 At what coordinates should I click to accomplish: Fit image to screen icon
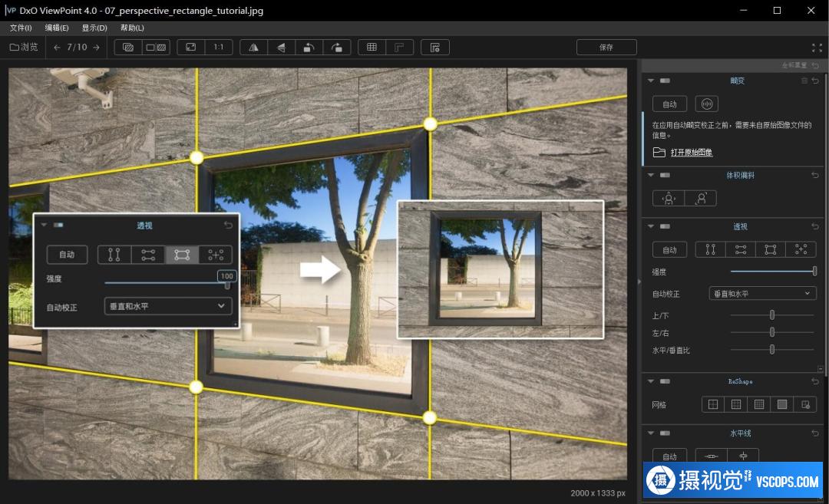191,47
